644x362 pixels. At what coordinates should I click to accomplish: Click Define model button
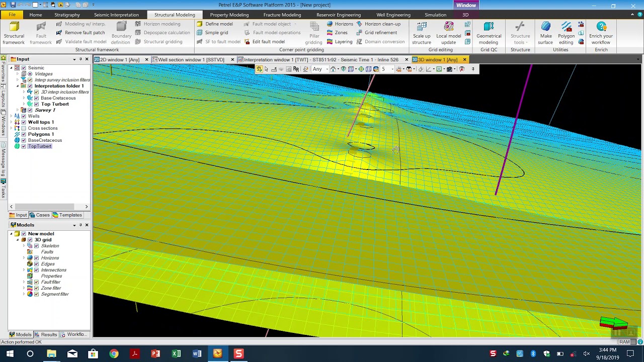pyautogui.click(x=215, y=24)
